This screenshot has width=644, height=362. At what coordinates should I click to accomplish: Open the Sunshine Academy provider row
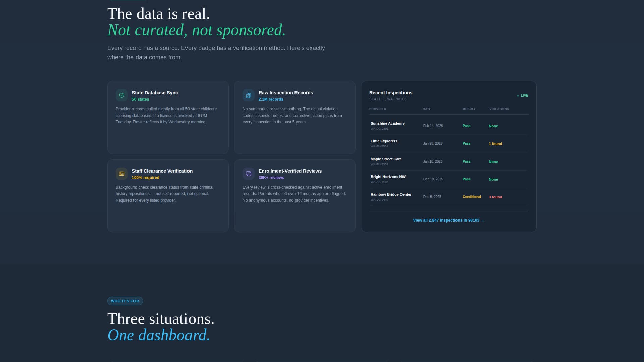pos(448,126)
